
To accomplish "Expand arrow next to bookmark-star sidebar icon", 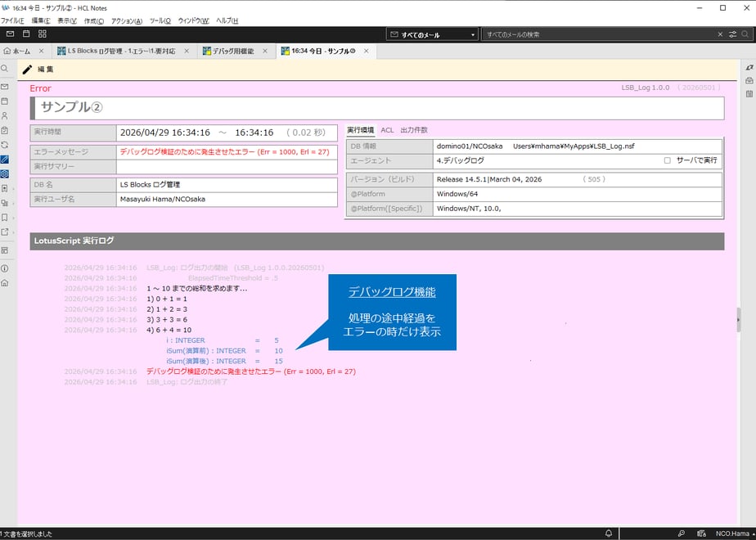I will click(x=13, y=188).
